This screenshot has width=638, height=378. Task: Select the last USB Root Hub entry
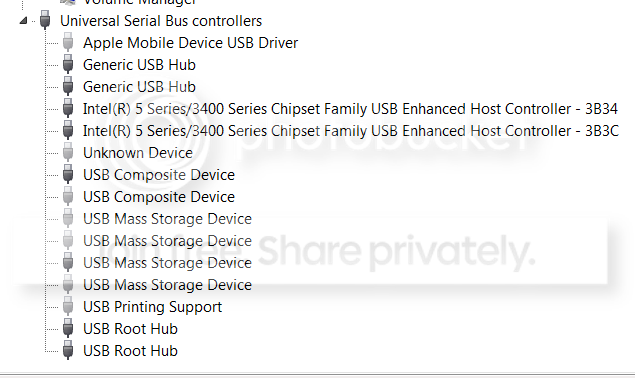[130, 351]
